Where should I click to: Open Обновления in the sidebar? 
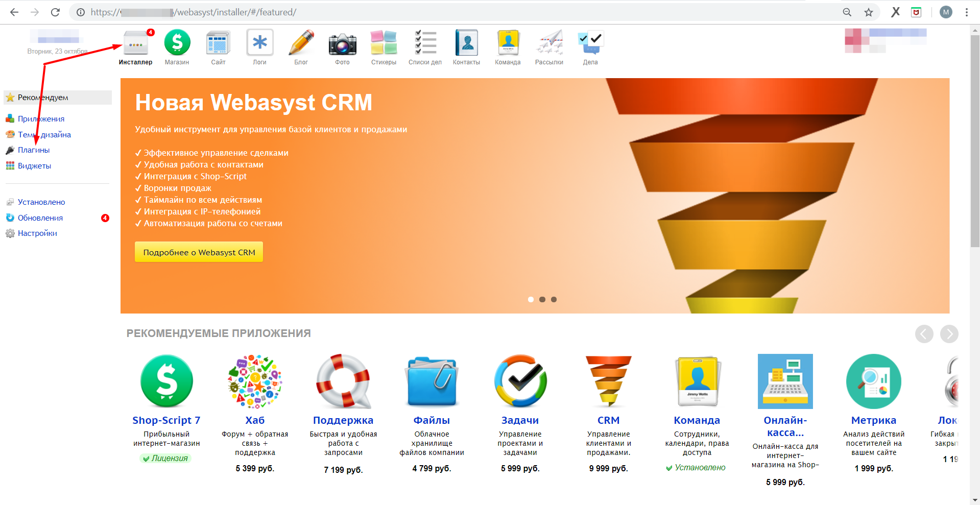click(x=40, y=218)
